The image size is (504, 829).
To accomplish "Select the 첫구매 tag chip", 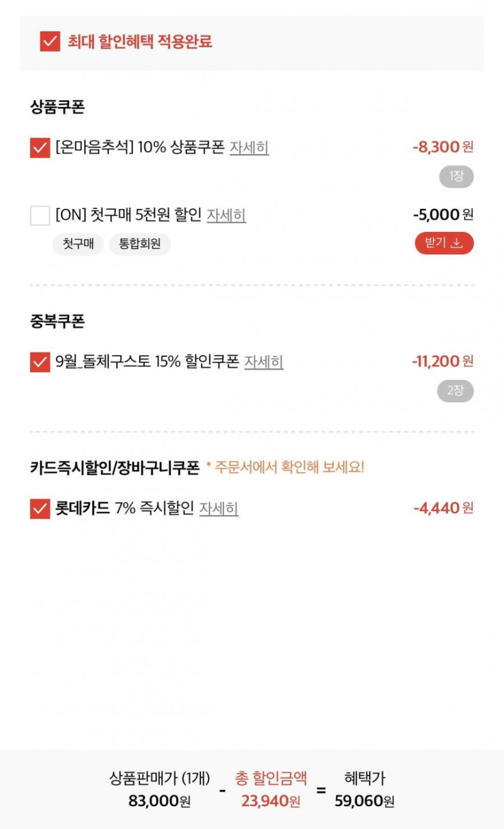I will tap(78, 245).
